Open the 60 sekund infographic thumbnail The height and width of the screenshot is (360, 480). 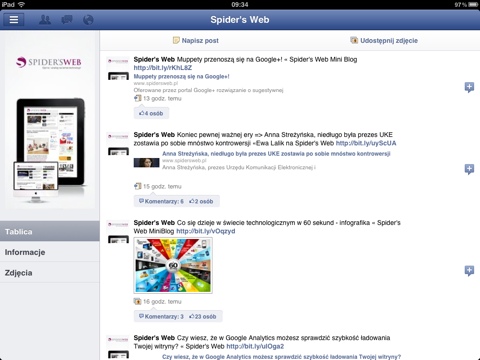(173, 265)
